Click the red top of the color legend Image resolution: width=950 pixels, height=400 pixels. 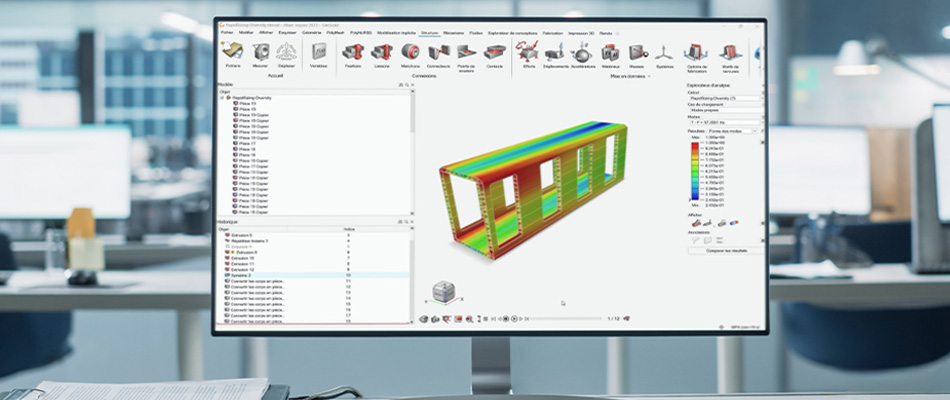point(694,147)
